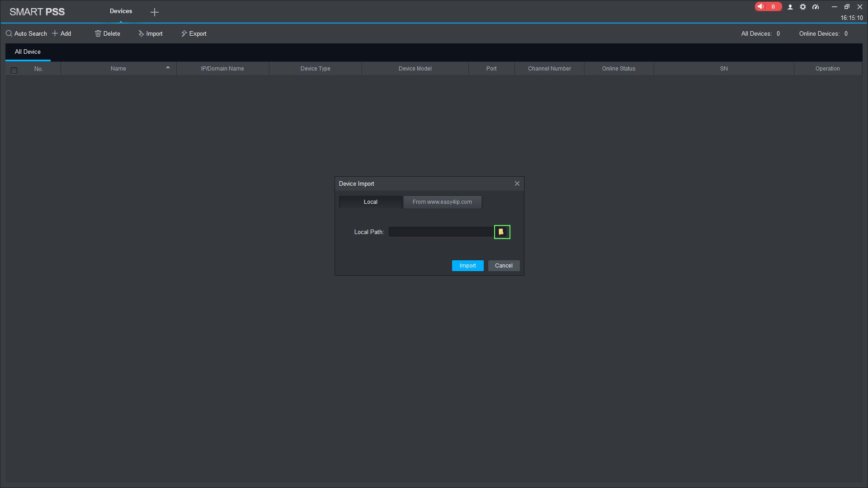Image resolution: width=868 pixels, height=488 pixels.
Task: Sort by the Name column arrow
Action: (168, 68)
